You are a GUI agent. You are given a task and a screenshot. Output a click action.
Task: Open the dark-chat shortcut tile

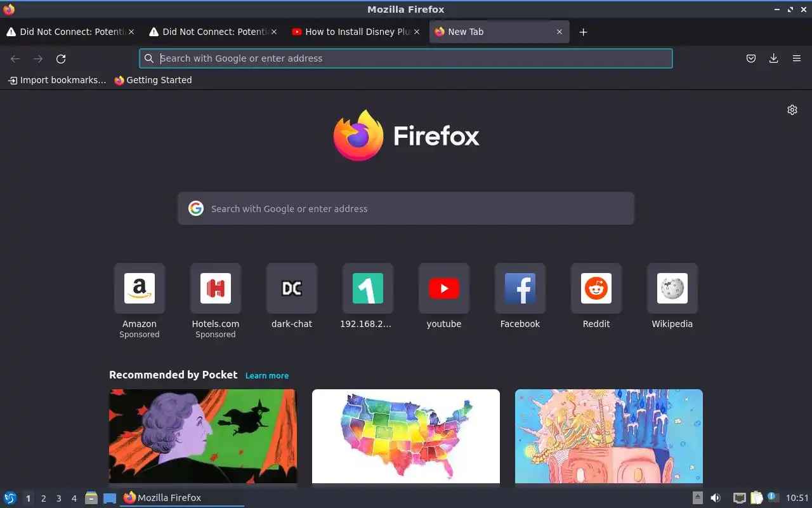[292, 288]
